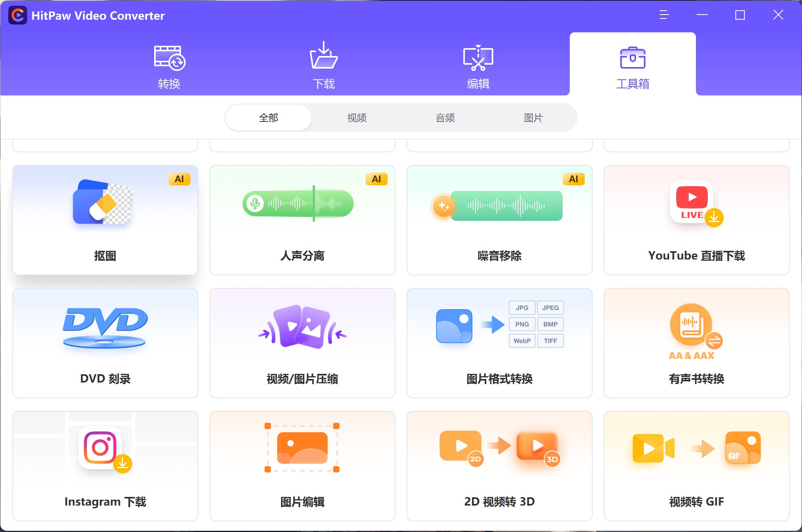The height and width of the screenshot is (532, 802).
Task: Launch 人声分离 tool label
Action: [x=302, y=256]
